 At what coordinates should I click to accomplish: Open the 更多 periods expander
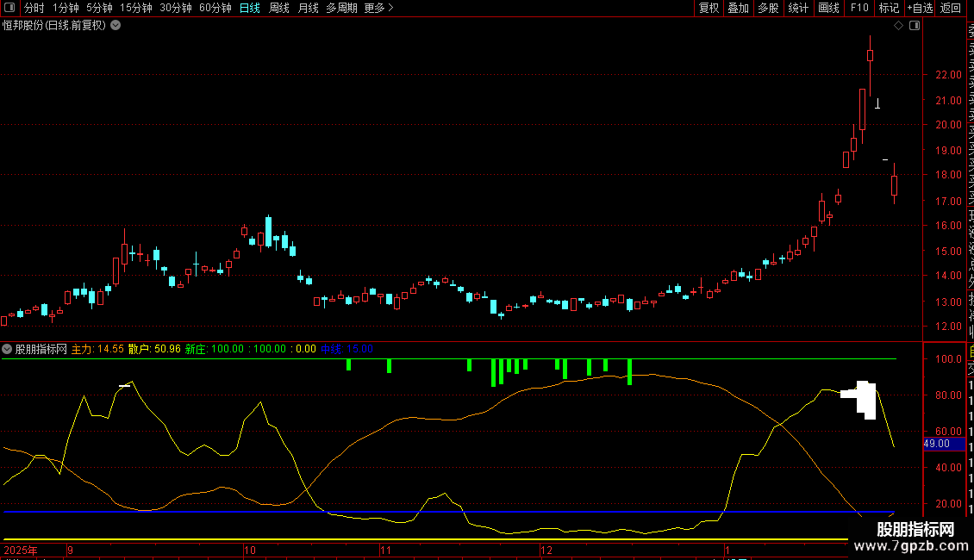378,8
